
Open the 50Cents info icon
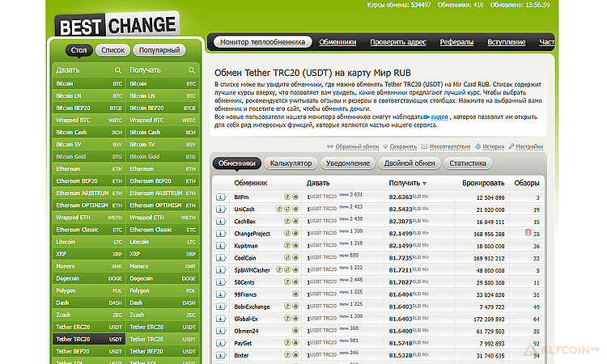point(221,282)
